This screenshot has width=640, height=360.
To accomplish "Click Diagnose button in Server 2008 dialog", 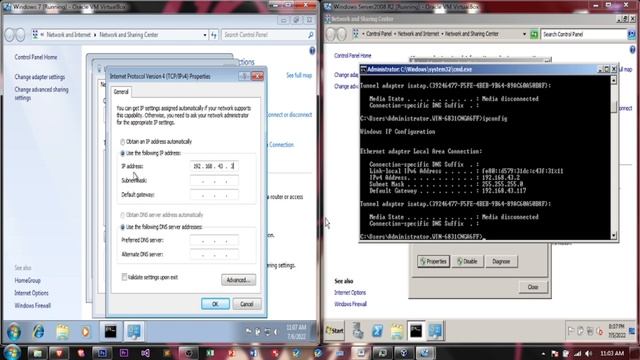I will click(x=501, y=261).
